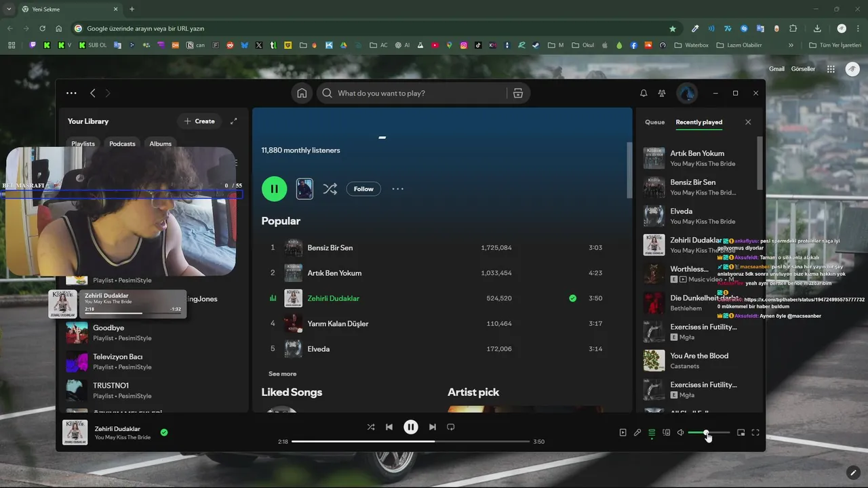Open You Are the Blood by Castanets
Image resolution: width=868 pixels, height=488 pixels.
pyautogui.click(x=697, y=361)
